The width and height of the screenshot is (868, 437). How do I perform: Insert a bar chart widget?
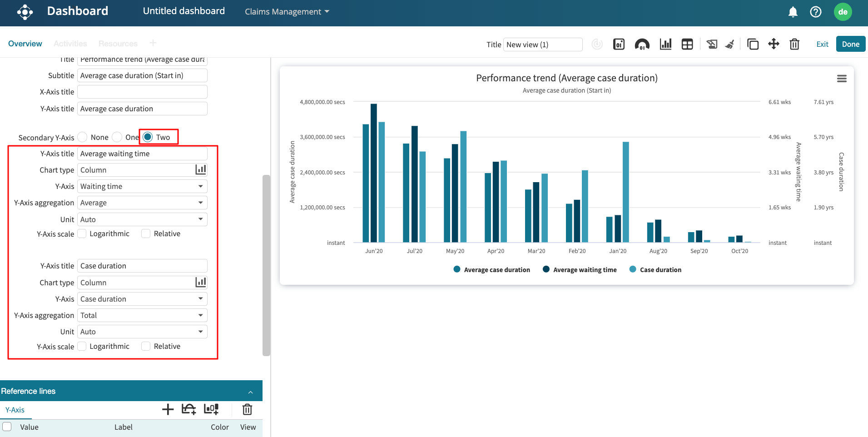[x=665, y=44]
